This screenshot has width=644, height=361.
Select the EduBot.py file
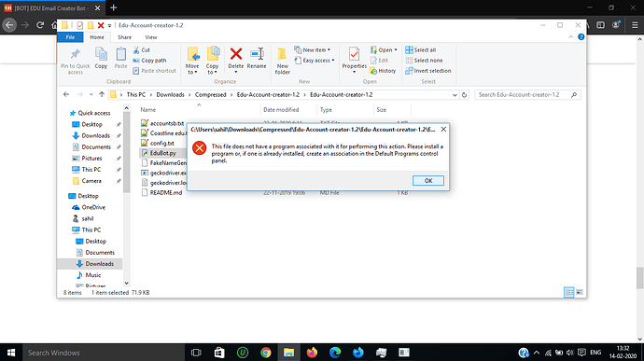159,153
